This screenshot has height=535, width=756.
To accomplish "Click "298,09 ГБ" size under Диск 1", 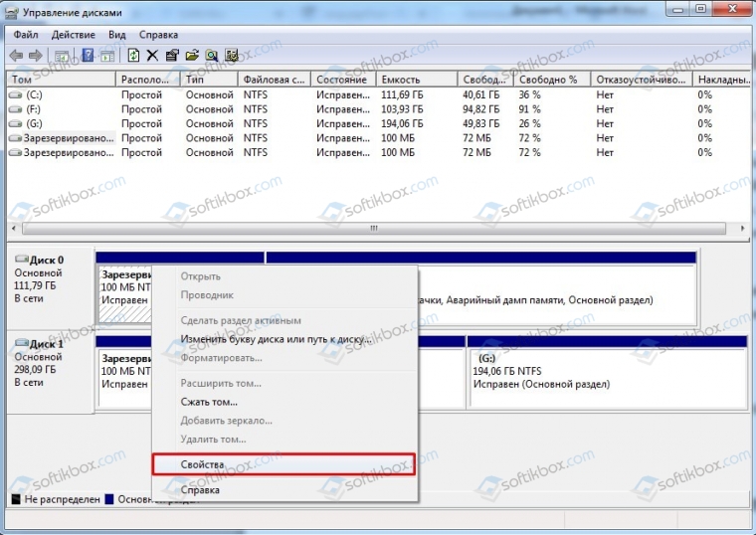I will coord(35,370).
